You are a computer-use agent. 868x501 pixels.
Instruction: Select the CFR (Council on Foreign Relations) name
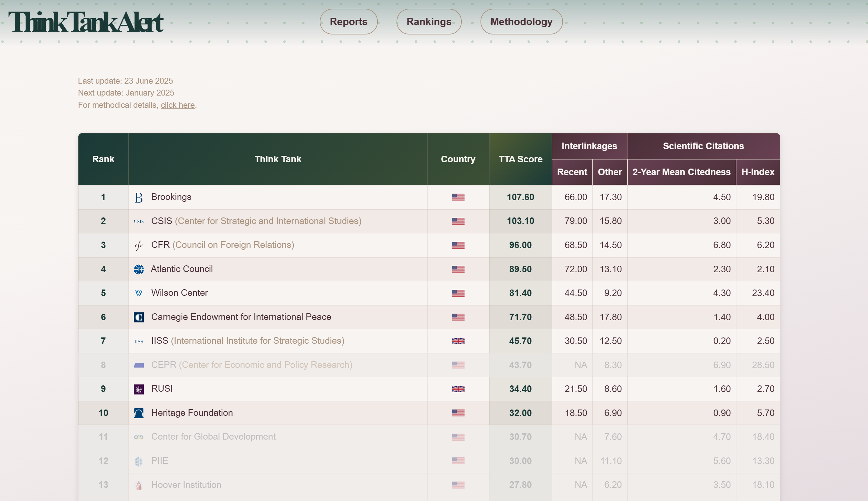222,245
